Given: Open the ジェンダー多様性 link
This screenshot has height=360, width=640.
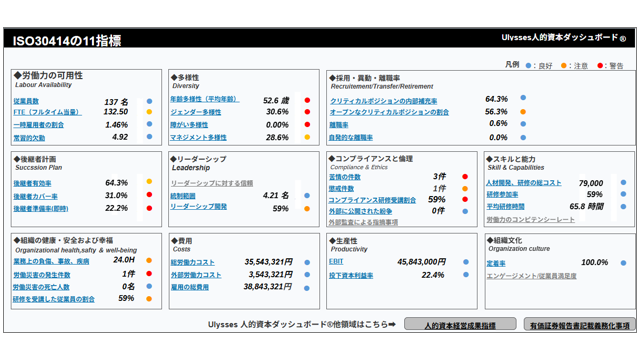Looking at the screenshot, I should (196, 112).
